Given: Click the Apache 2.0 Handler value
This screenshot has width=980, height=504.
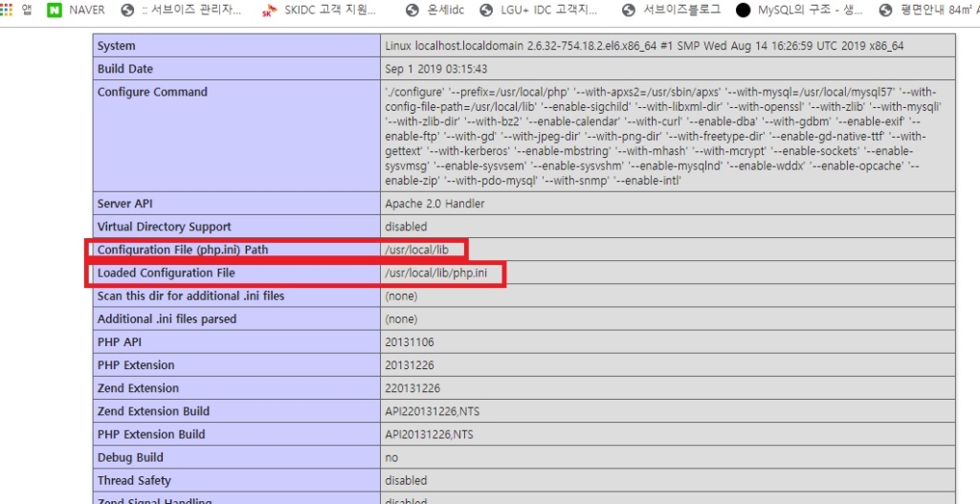Looking at the screenshot, I should click(x=434, y=204).
